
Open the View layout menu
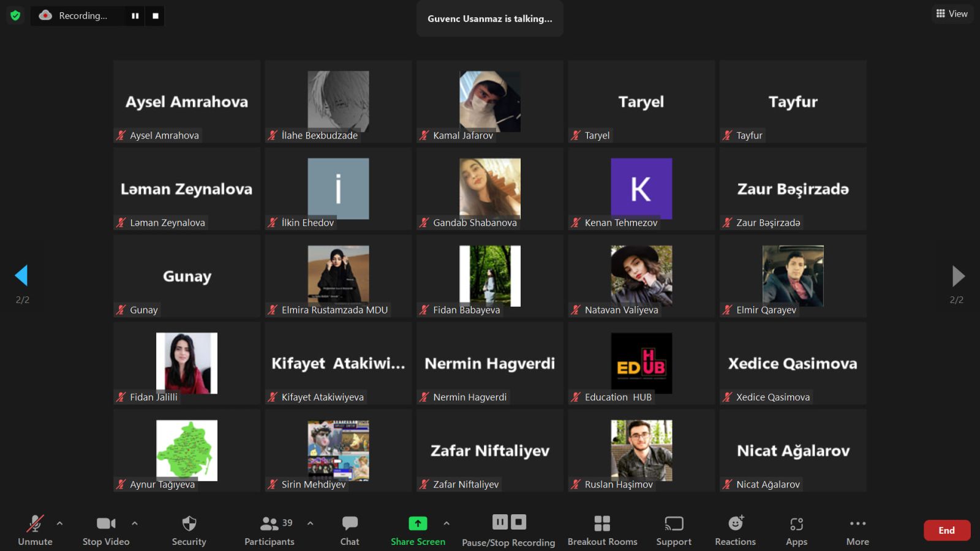tap(952, 13)
